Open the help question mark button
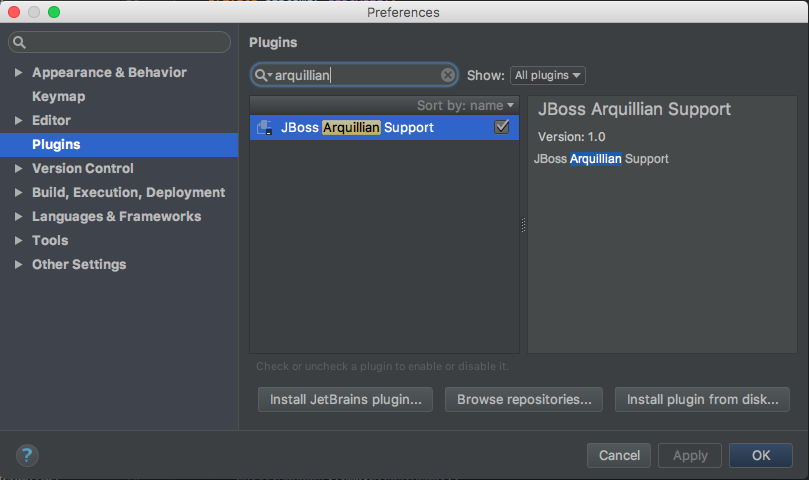809x480 pixels. pyautogui.click(x=27, y=455)
